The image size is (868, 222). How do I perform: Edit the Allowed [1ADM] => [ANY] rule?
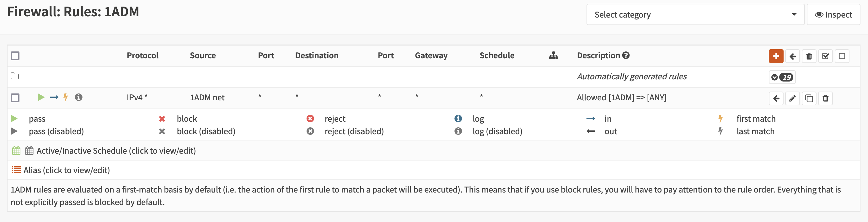(x=792, y=98)
